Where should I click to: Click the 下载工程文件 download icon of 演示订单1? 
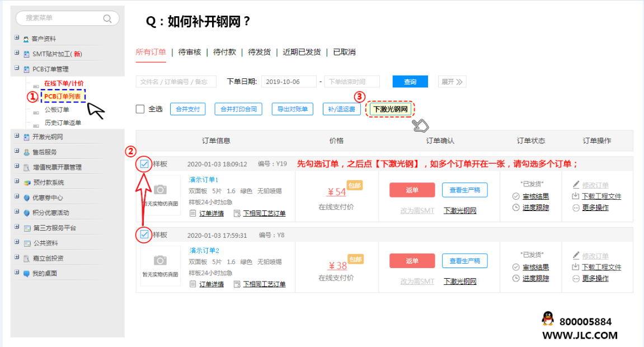(576, 196)
